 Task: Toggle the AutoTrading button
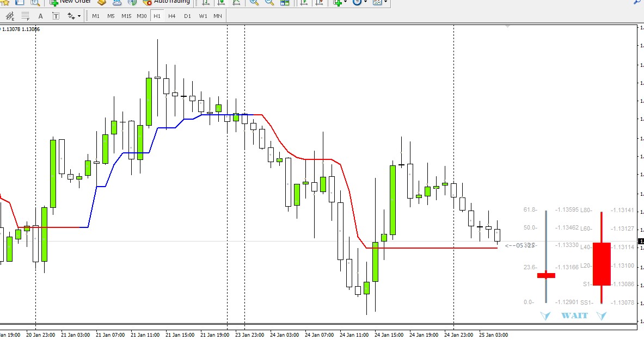[167, 2]
